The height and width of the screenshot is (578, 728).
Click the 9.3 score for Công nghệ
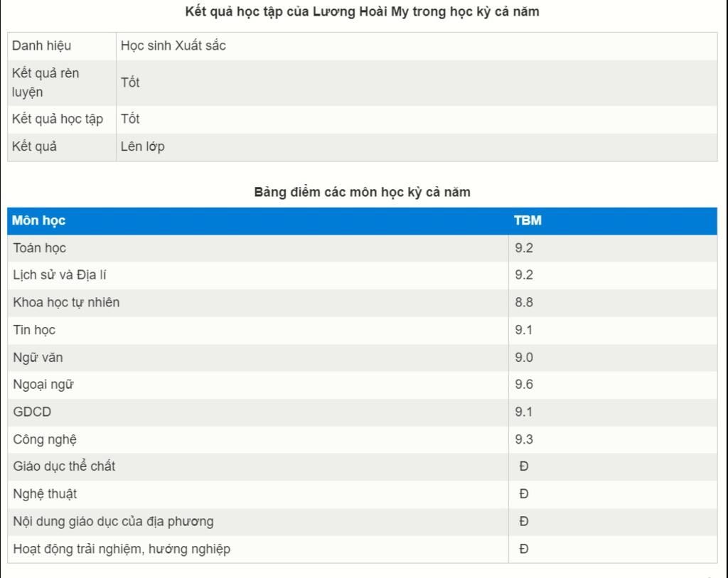coord(524,439)
